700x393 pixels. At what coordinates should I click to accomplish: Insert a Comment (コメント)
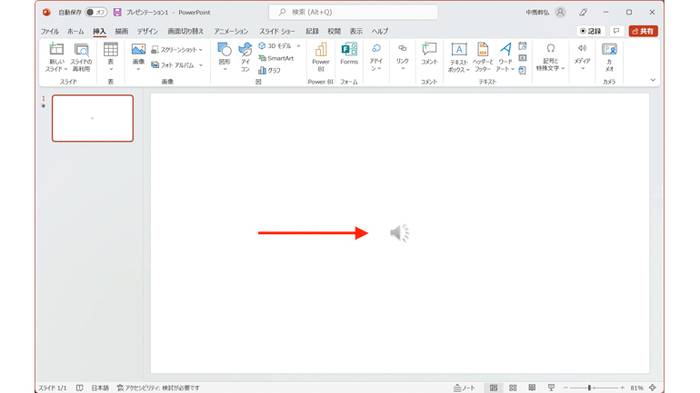click(429, 54)
